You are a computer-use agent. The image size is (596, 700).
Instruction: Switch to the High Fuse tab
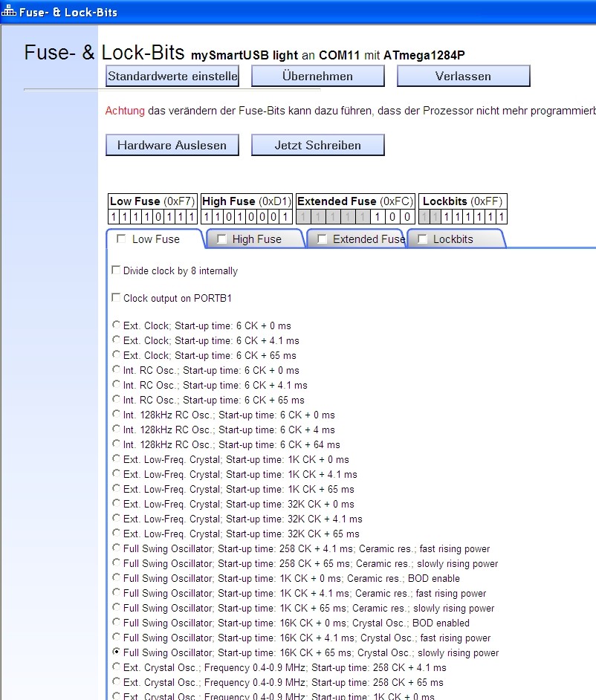point(256,239)
